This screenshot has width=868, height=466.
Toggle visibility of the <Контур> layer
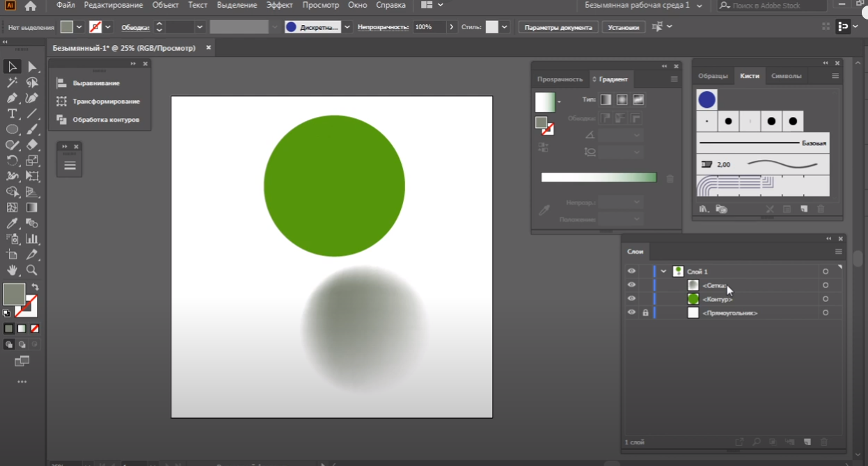(x=631, y=299)
